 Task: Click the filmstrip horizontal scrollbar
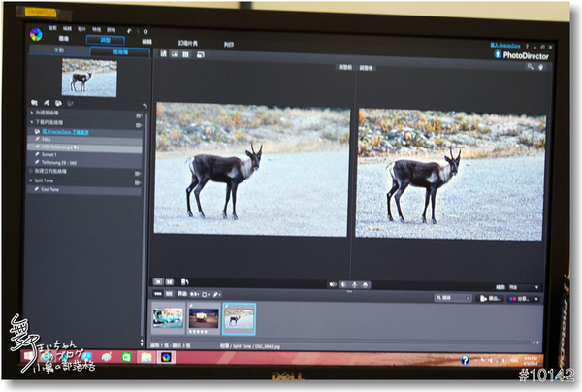340,342
